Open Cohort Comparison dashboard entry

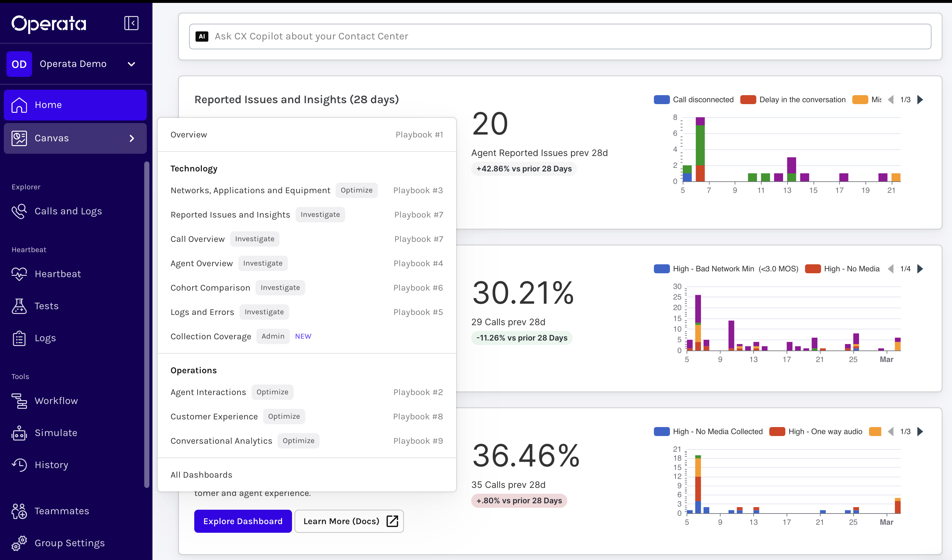pos(307,288)
